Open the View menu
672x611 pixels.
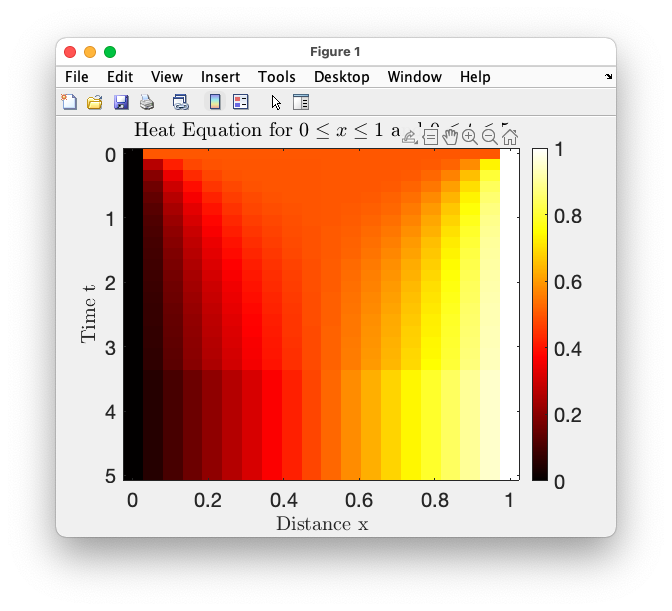click(x=167, y=77)
